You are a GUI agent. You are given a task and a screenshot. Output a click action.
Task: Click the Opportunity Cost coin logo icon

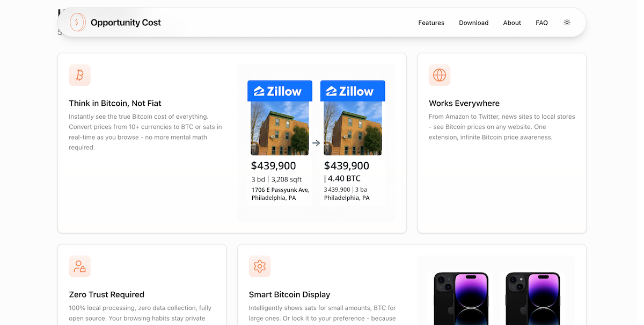pos(77,23)
